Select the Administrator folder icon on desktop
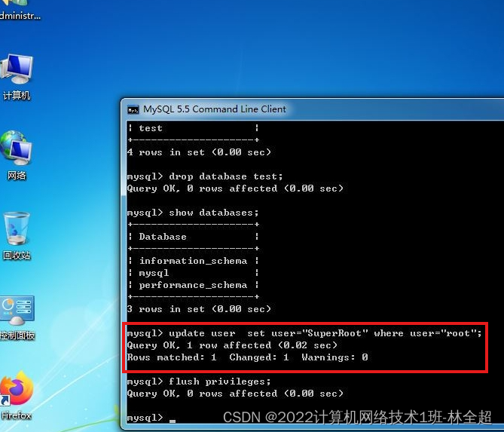The width and height of the screenshot is (504, 432). tap(20, 11)
